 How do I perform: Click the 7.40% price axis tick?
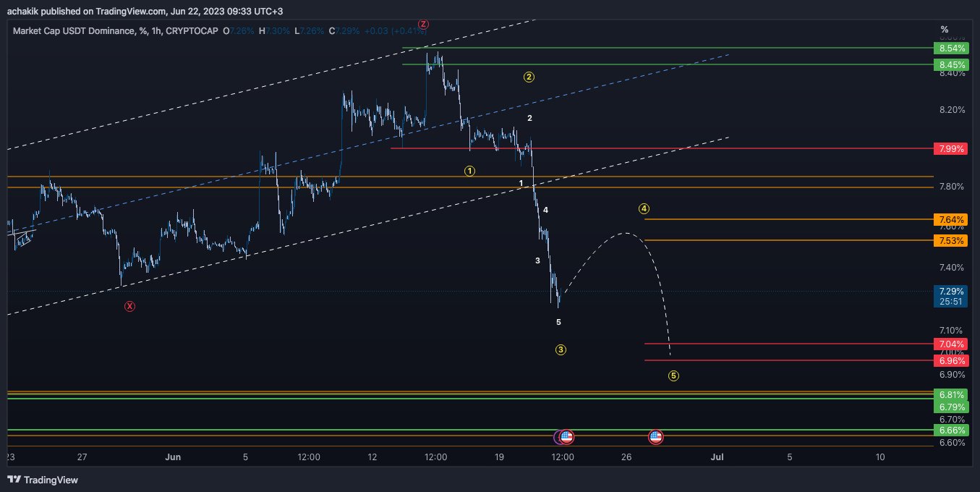952,268
